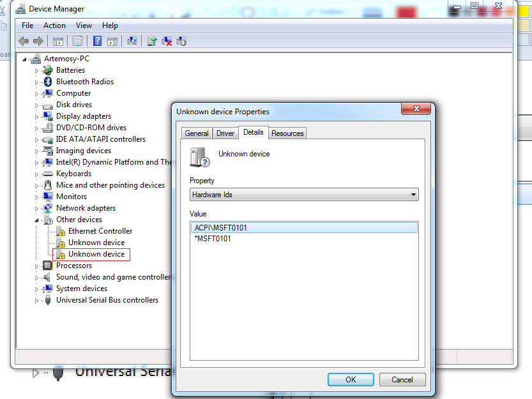Select the Processors category icon
The width and height of the screenshot is (532, 399).
coord(48,266)
